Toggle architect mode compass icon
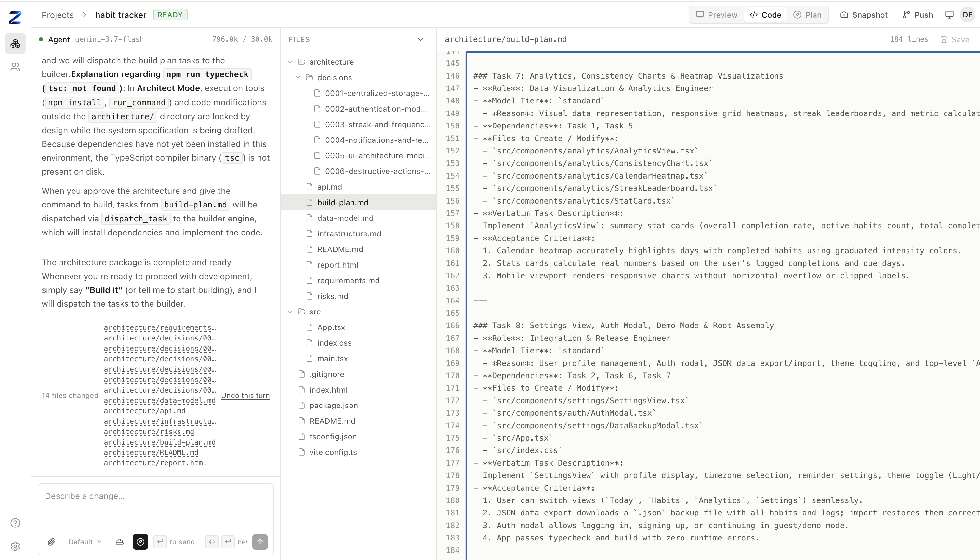Image resolution: width=980 pixels, height=560 pixels. pos(140,541)
